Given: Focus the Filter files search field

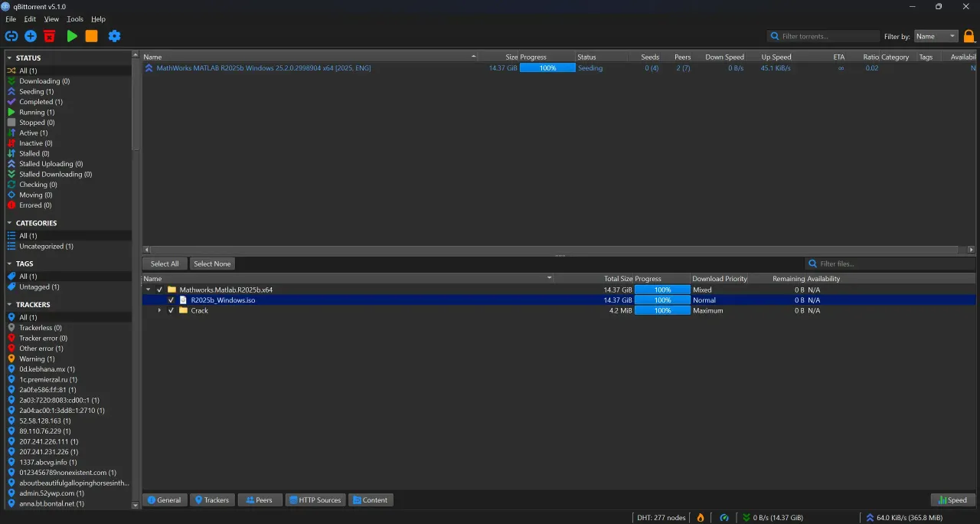Looking at the screenshot, I should click(890, 264).
